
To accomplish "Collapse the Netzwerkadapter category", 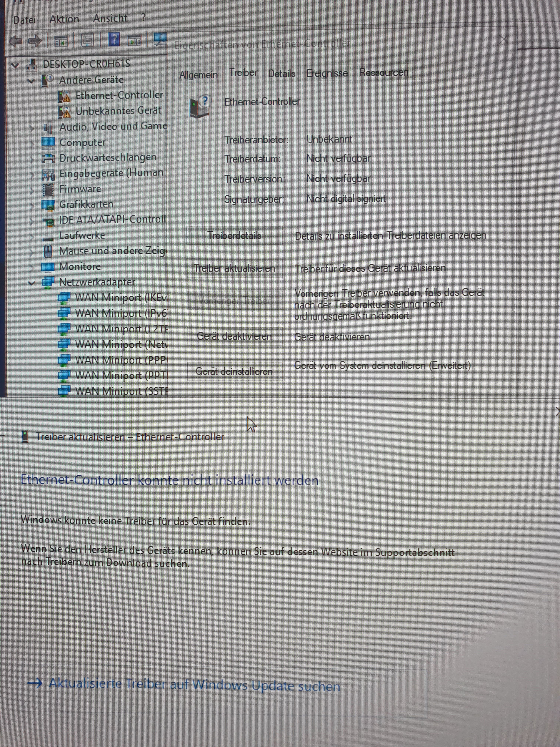I will point(32,283).
